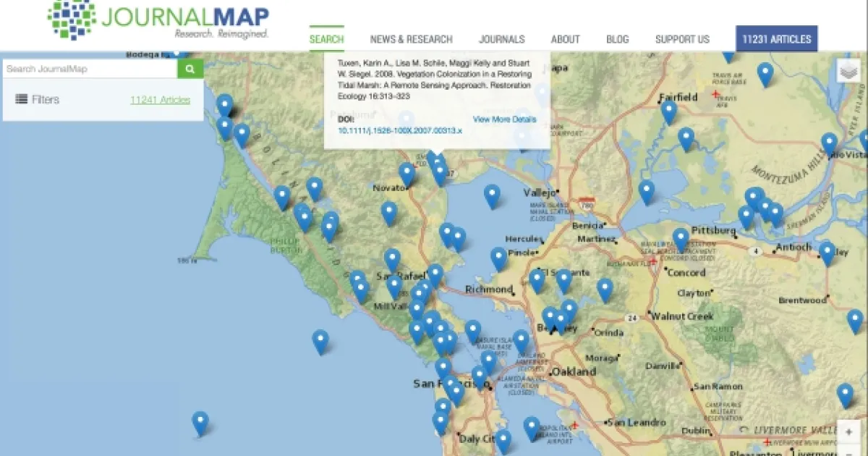
Task: Click the 11241 Articles link
Action: pos(160,100)
